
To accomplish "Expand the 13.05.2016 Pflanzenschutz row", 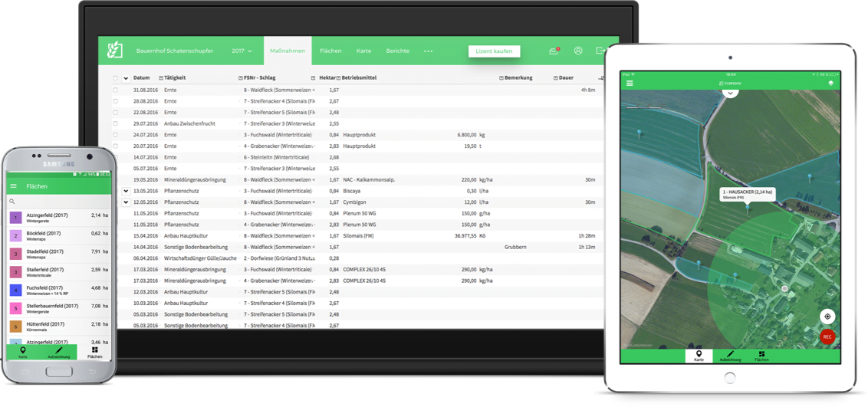I will 126,191.
